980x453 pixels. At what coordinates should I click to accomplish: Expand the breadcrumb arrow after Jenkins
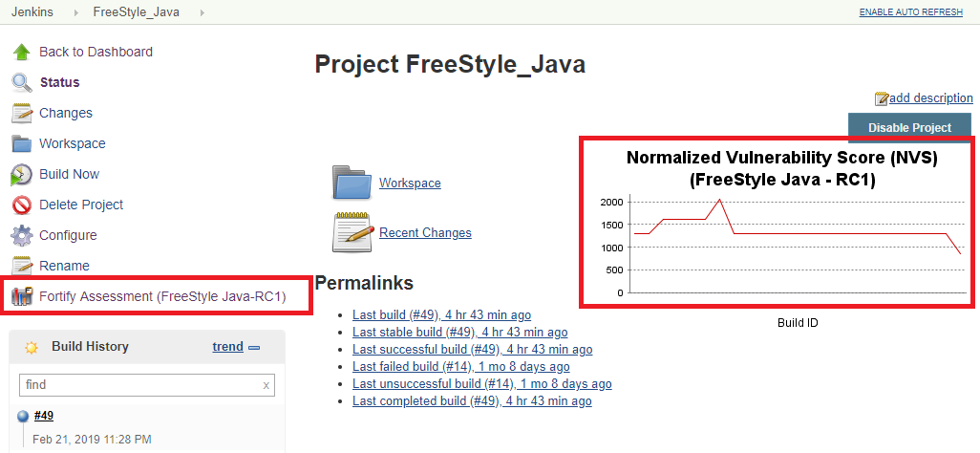(78, 12)
